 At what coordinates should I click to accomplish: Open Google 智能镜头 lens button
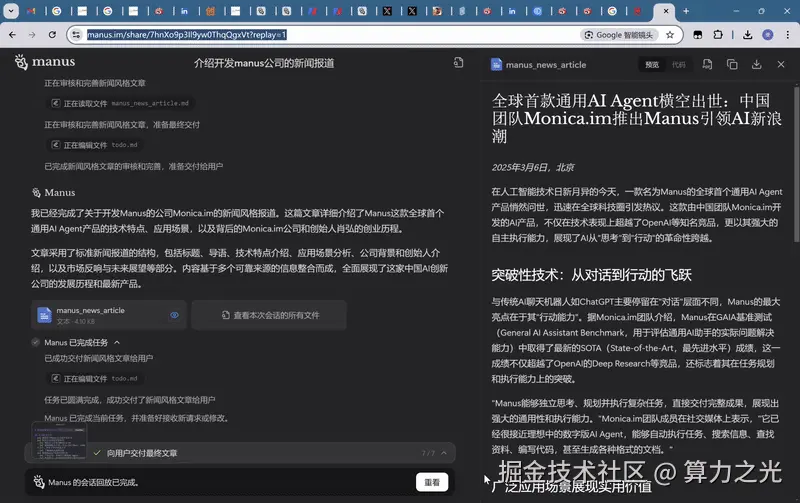click(619, 35)
